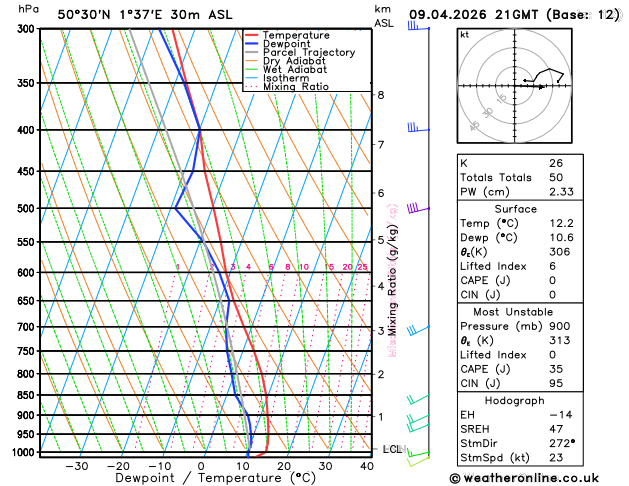Click the 'Most Unstable' section header
Screen dimensions: 629x486
click(513, 312)
